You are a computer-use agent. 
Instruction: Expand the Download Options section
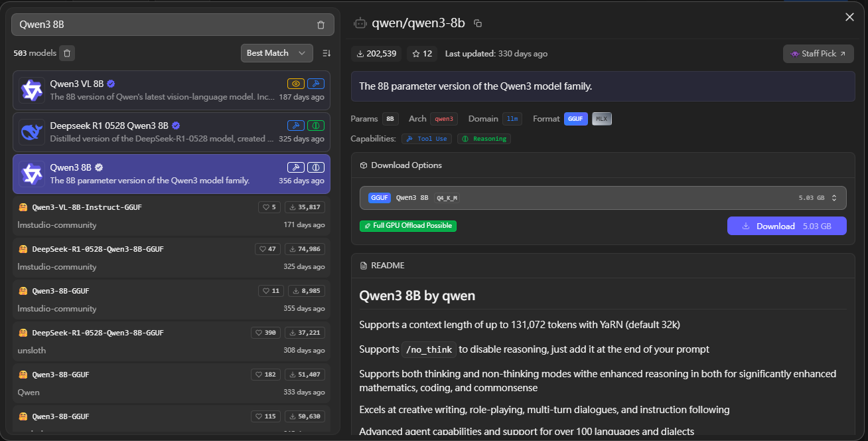[x=603, y=165]
